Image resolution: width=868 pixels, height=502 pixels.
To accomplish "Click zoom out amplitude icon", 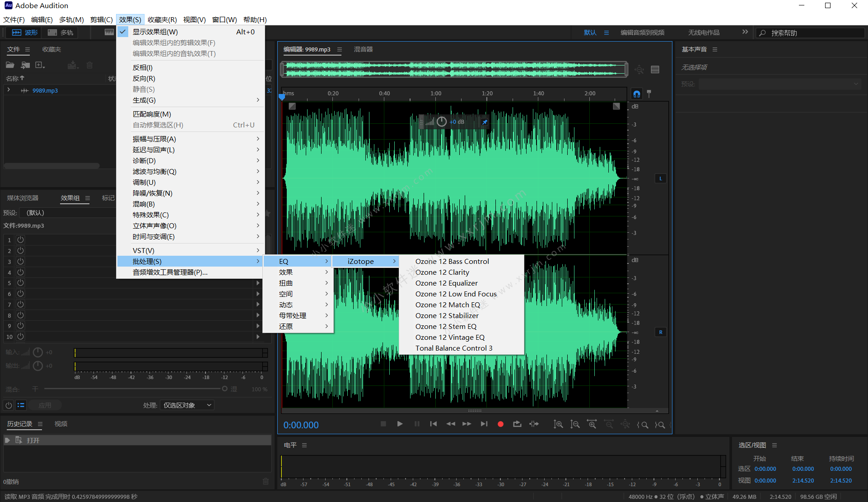I will (575, 424).
